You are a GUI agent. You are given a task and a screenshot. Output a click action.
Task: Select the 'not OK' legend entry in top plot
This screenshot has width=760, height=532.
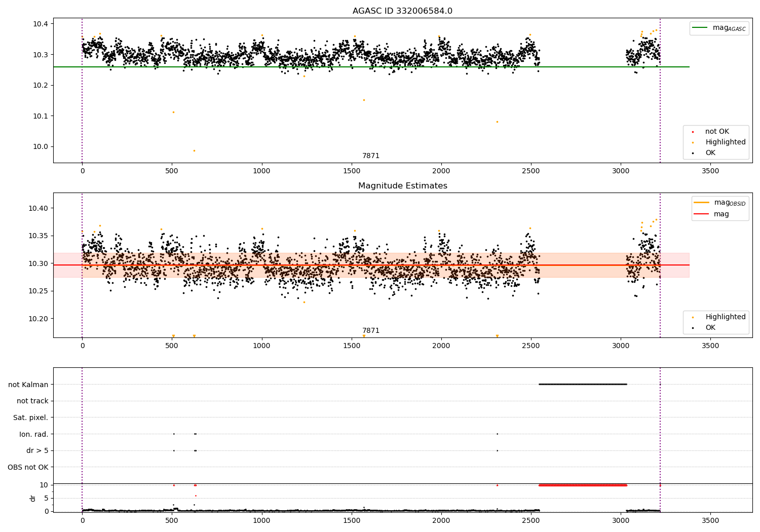pyautogui.click(x=717, y=132)
